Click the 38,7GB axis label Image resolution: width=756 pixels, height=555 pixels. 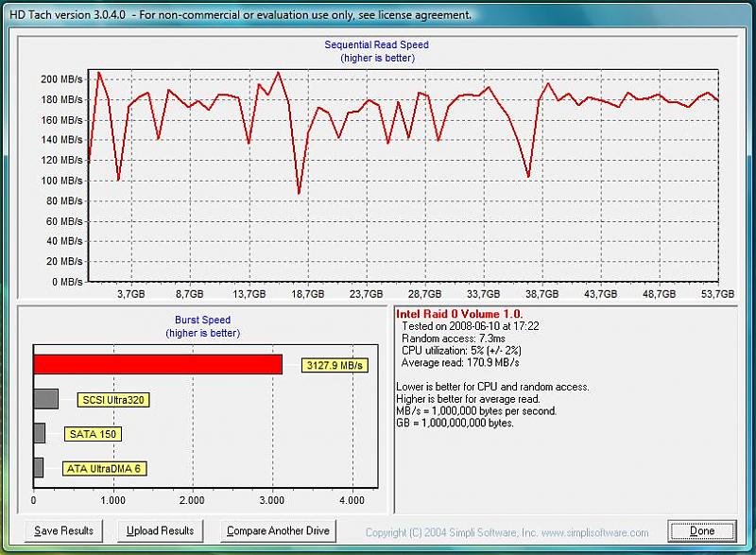click(x=541, y=294)
